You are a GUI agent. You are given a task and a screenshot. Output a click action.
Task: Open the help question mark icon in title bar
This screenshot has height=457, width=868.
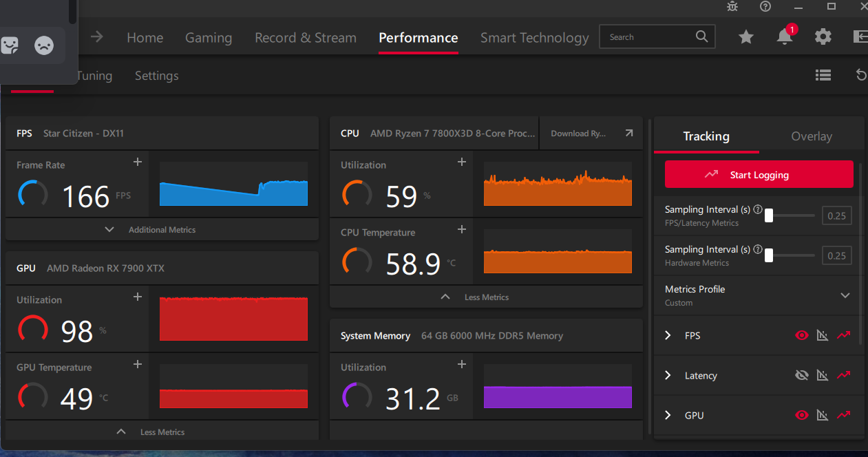tap(765, 6)
